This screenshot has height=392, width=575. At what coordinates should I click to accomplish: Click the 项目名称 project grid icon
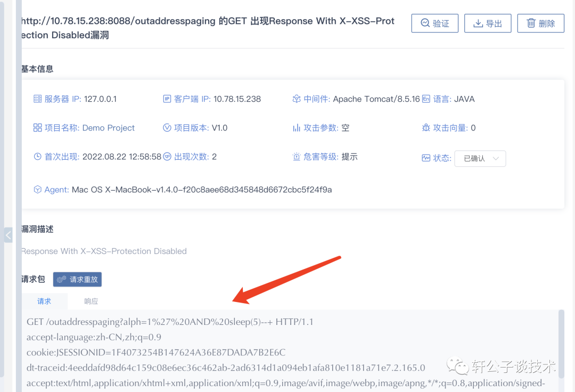37,128
